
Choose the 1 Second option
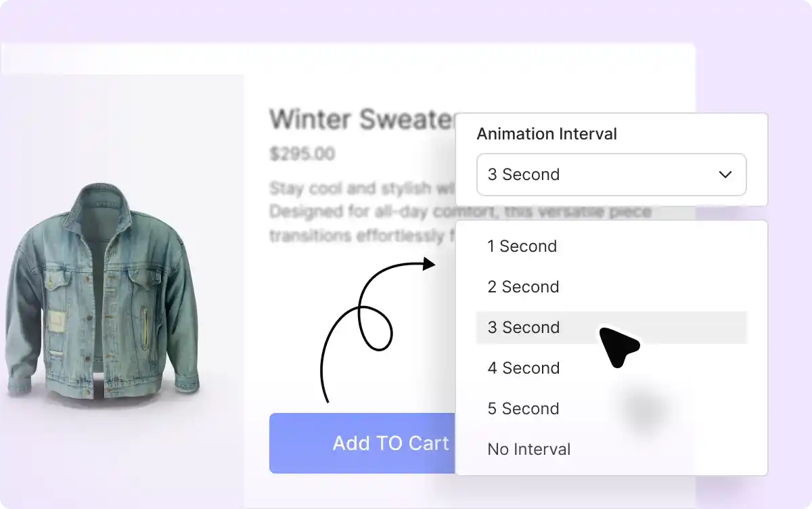(611, 246)
